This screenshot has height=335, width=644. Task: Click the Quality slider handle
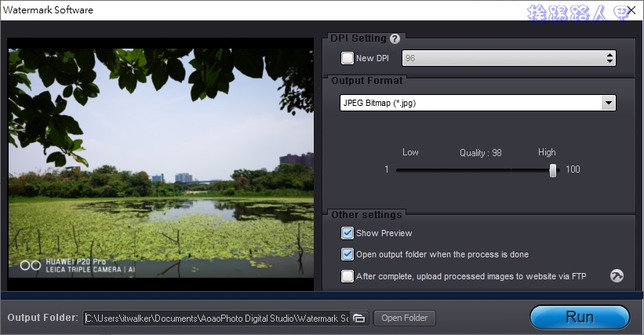click(553, 169)
